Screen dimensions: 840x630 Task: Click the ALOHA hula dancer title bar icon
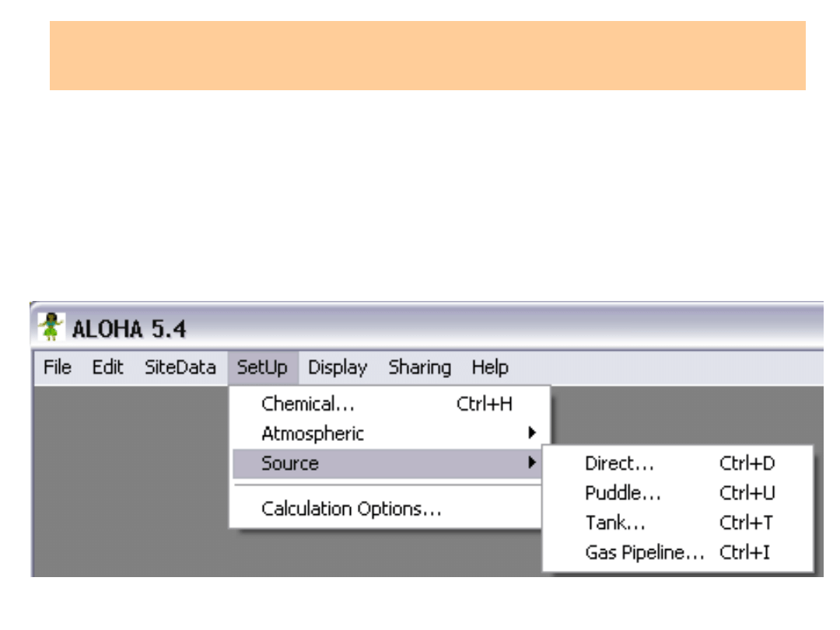[x=51, y=327]
